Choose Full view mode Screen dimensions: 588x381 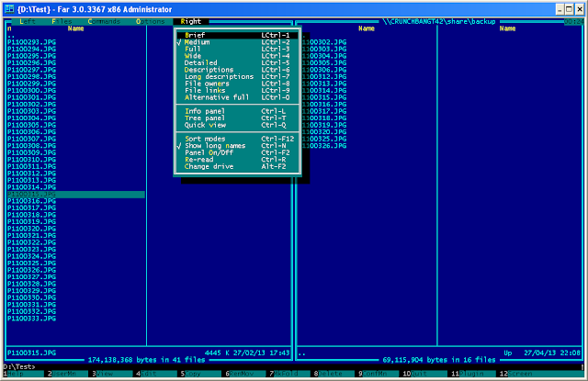click(x=237, y=49)
